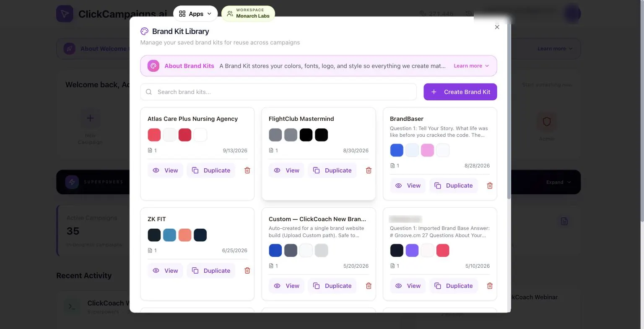Screen dimensions: 644x329
Task: Click the palette icon beside Brand Kit Library
Action: [x=145, y=31]
